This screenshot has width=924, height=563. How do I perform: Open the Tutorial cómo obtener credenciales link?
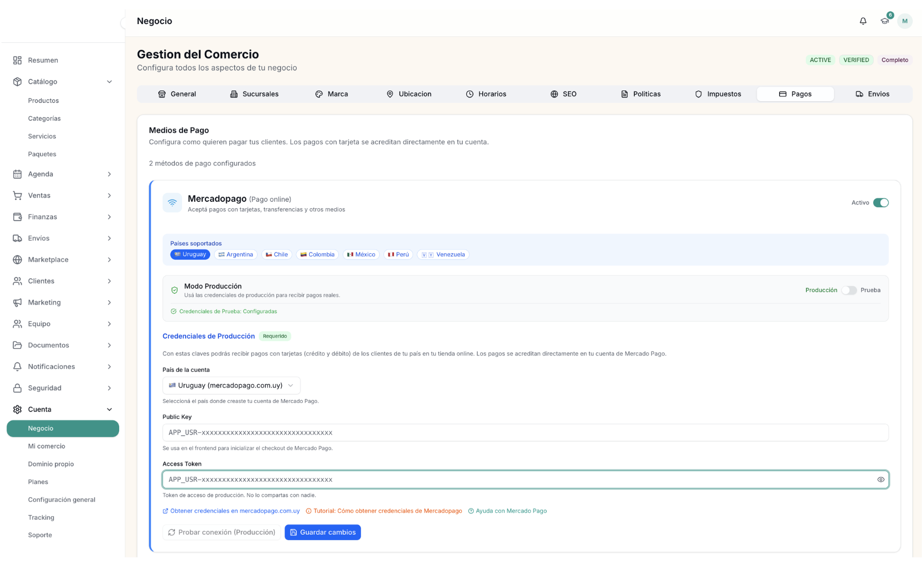[384, 511]
